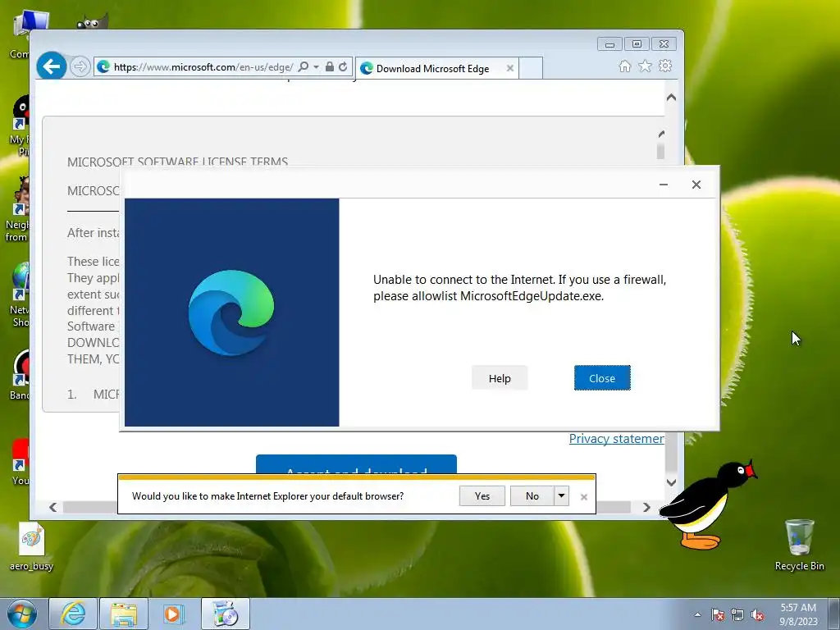Answer Yes to default browser prompt
The image size is (840, 630).
[482, 496]
